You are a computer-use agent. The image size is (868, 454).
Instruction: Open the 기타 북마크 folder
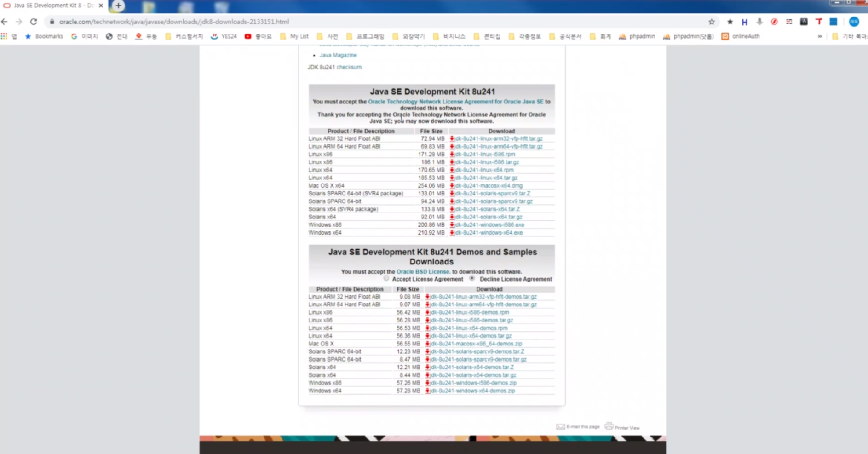tap(850, 36)
